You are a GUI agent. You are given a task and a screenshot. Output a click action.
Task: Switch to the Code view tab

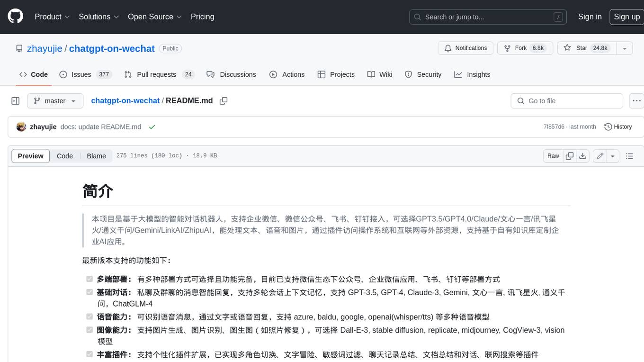coord(65,156)
